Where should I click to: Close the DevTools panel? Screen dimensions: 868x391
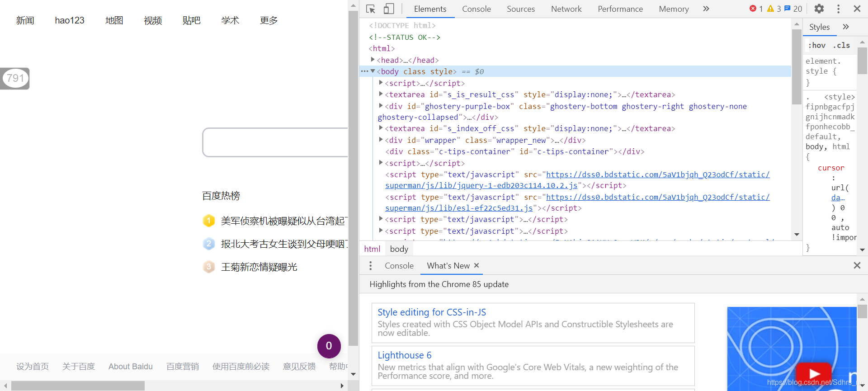[x=857, y=9]
